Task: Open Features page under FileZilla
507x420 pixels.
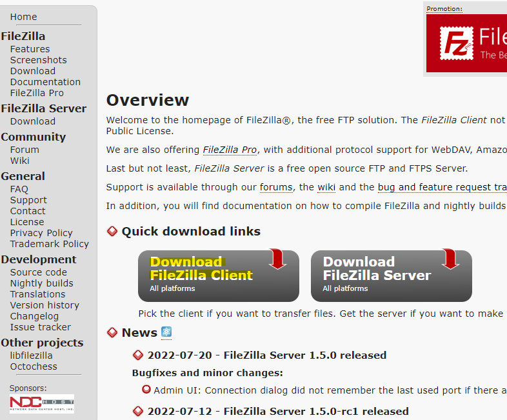Action: (30, 49)
